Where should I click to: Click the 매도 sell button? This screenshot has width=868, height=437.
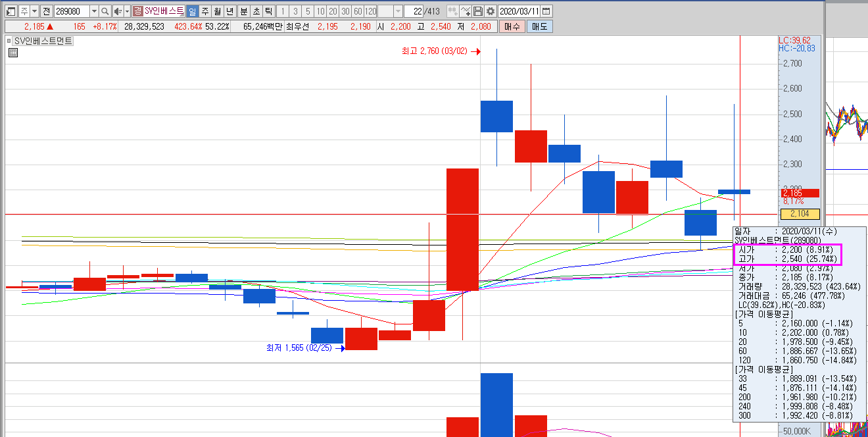click(x=540, y=26)
